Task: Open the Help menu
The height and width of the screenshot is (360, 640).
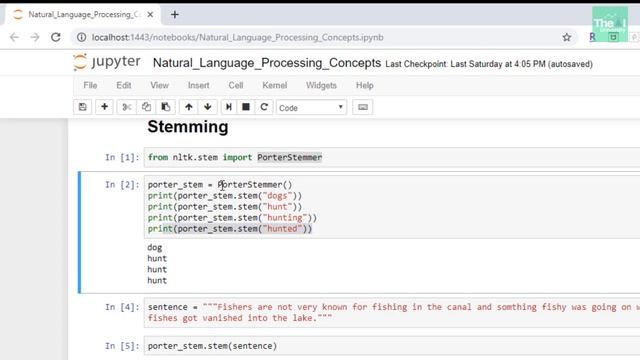Action: click(364, 85)
